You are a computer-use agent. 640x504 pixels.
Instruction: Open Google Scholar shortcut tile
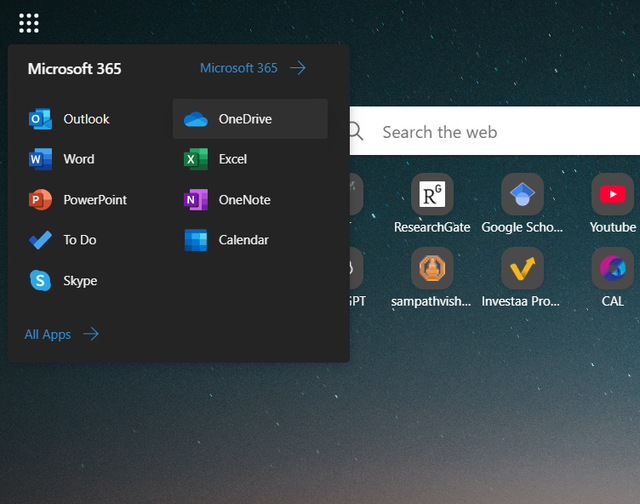click(x=522, y=203)
